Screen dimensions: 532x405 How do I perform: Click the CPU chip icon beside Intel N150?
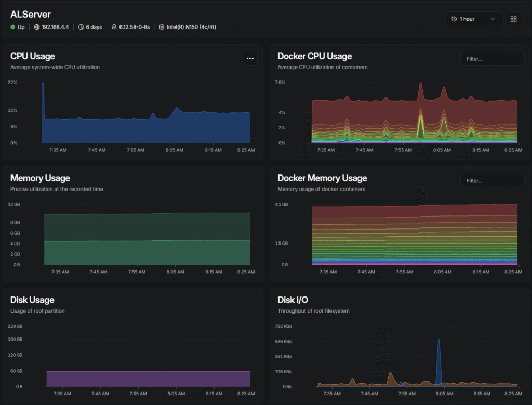pos(162,27)
